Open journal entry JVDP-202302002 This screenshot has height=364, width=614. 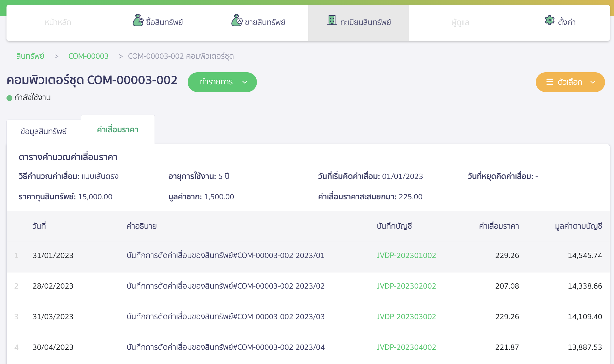click(406, 286)
